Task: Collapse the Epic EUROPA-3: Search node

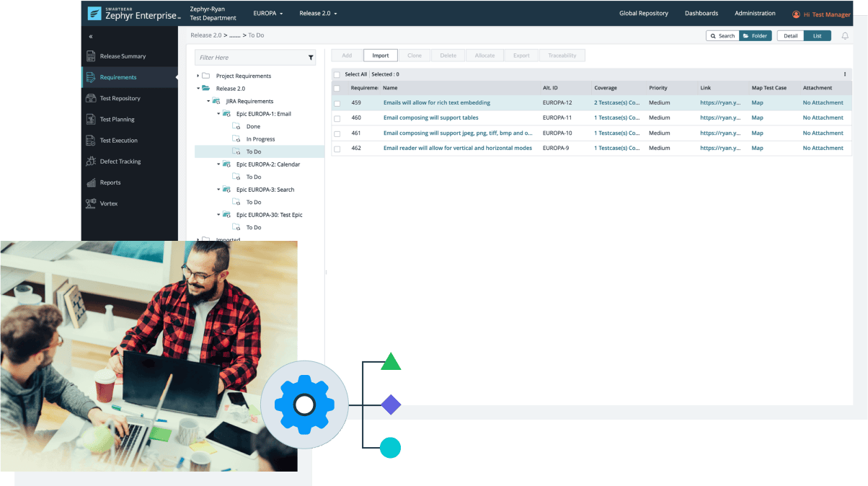Action: 218,190
